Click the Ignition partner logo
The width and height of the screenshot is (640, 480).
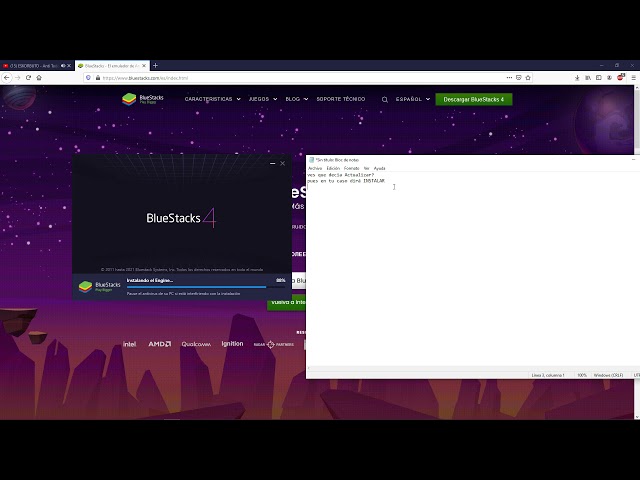[x=232, y=344]
